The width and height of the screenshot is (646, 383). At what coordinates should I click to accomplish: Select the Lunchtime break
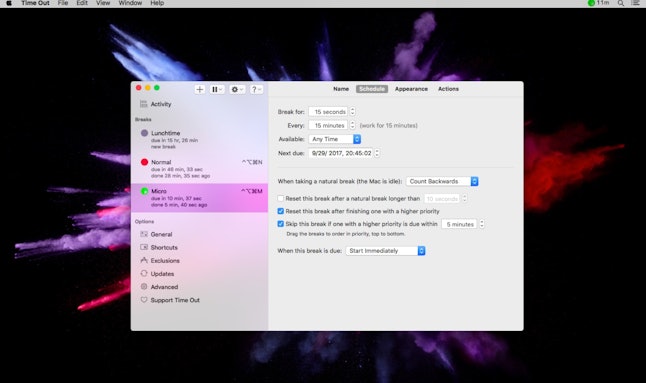click(199, 140)
